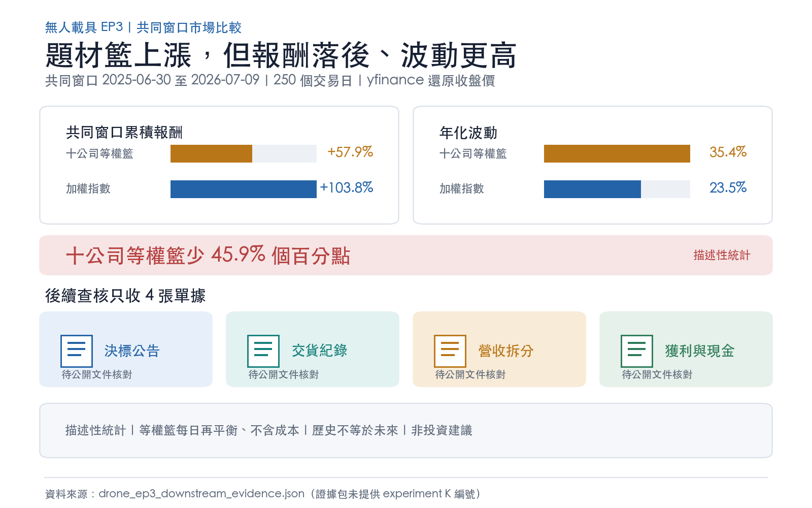Click 待公開文件核對 under 決標公告
812x508 pixels.
pos(97,374)
